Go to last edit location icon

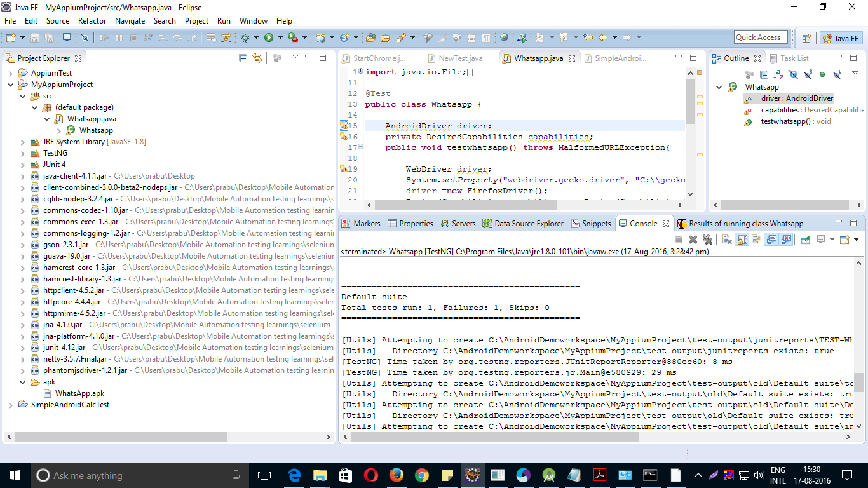point(587,38)
